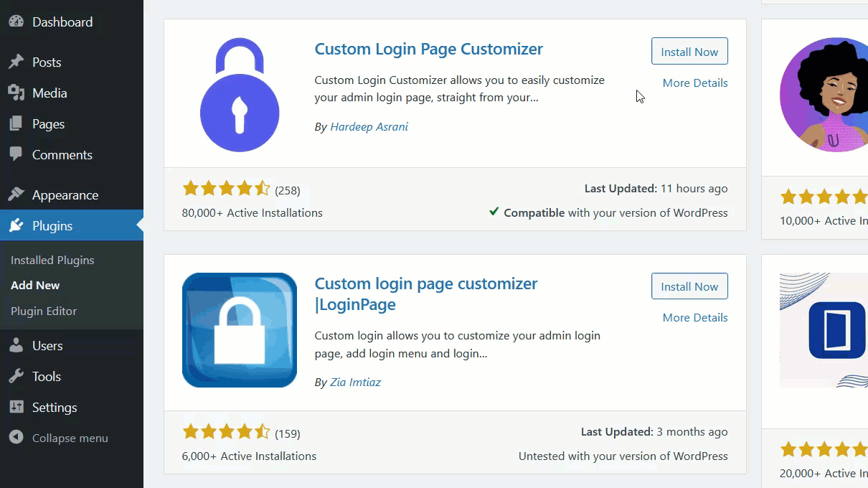868x488 pixels.
Task: Install the Custom Login Page Customizer plugin
Action: 689,52
